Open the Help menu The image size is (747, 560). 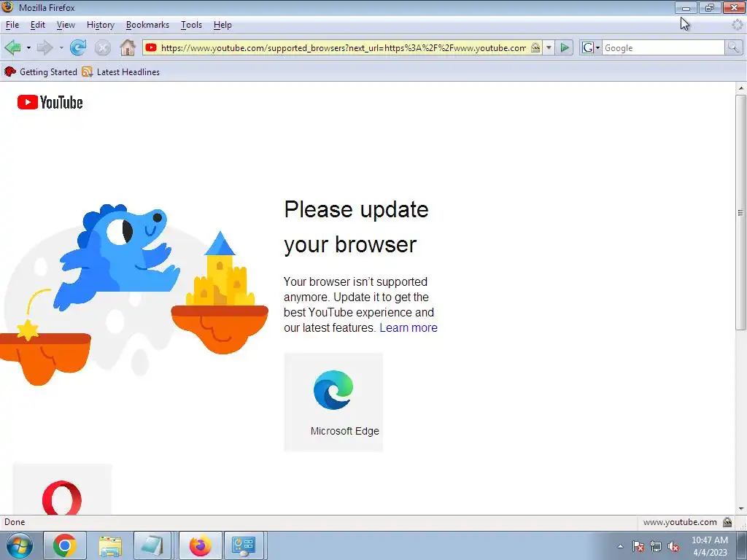click(x=222, y=25)
